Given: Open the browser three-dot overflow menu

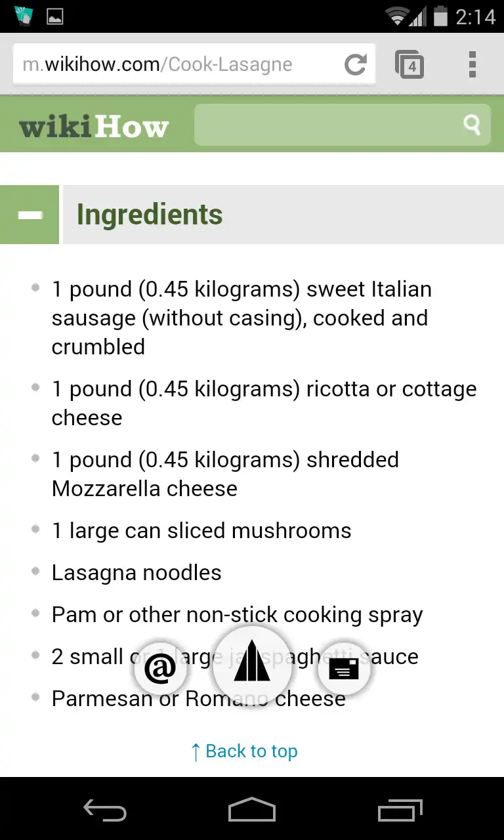Looking at the screenshot, I should click(x=472, y=64).
